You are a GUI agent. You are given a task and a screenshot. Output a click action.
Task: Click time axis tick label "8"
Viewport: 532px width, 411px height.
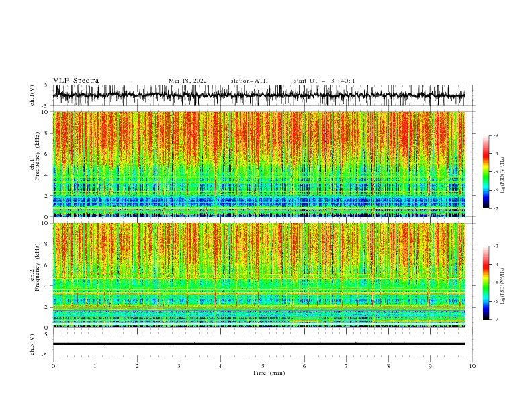point(388,366)
